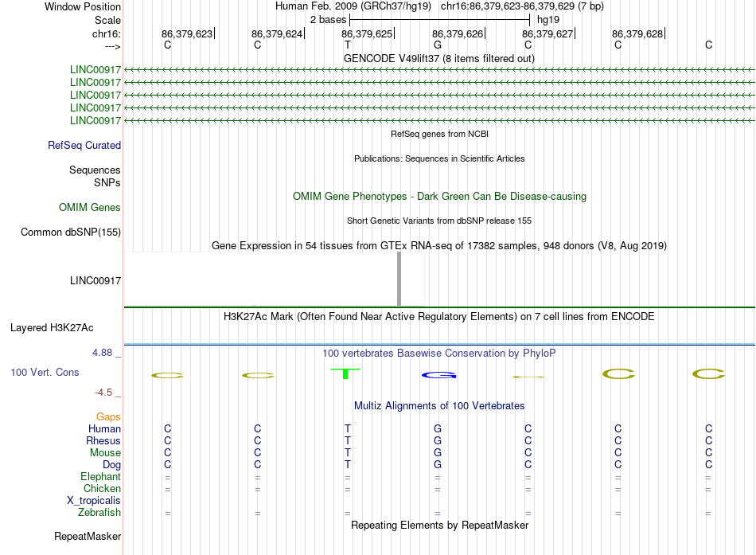Viewport: 756px width, 555px height.
Task: Click the T base in the Dog alignment row
Action: coord(348,465)
